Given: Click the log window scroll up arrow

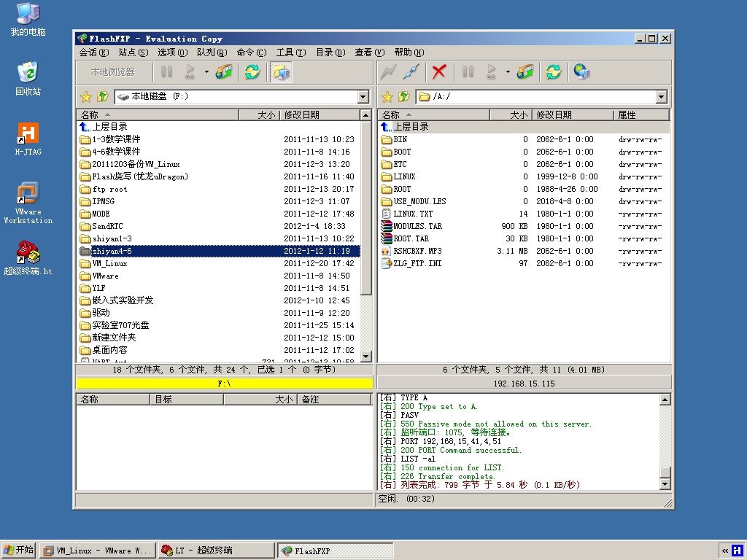Looking at the screenshot, I should pyautogui.click(x=665, y=399).
